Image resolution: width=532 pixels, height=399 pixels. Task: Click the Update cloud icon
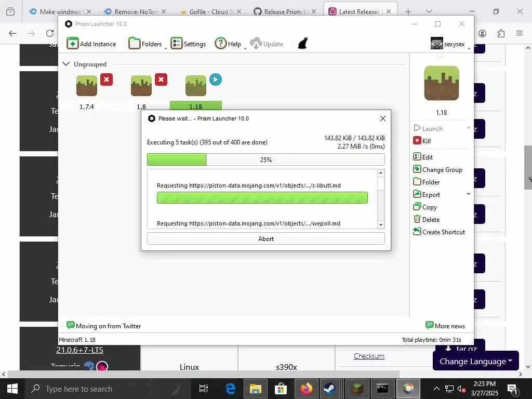click(x=256, y=44)
